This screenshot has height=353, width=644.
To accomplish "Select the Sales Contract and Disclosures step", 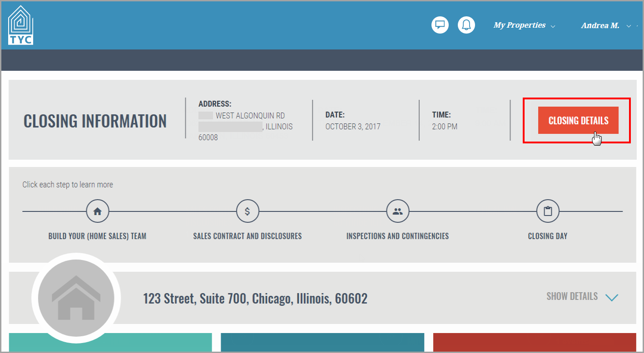I will [248, 236].
